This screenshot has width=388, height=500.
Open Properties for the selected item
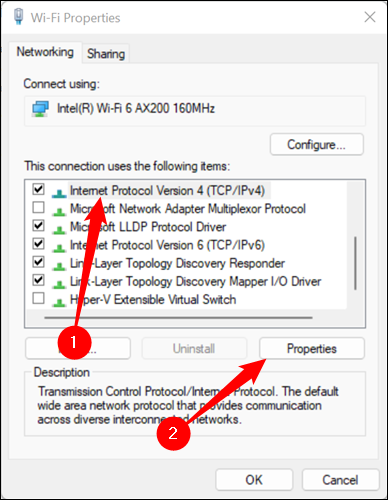tap(312, 349)
